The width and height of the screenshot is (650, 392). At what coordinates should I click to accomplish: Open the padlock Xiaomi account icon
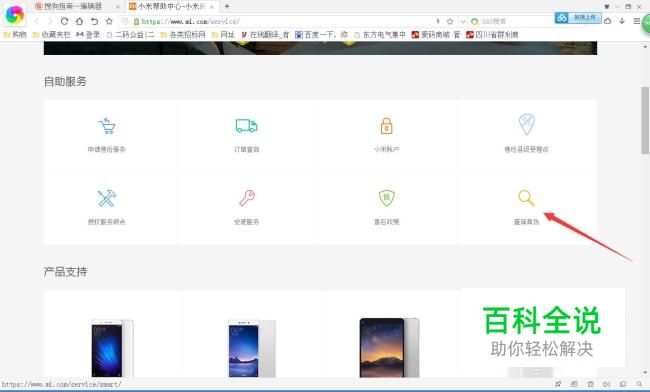pos(386,126)
